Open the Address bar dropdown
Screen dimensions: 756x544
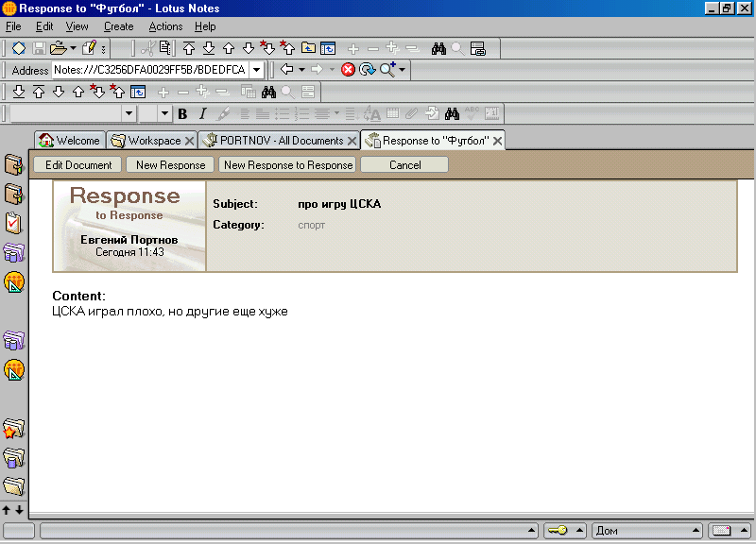tap(257, 69)
